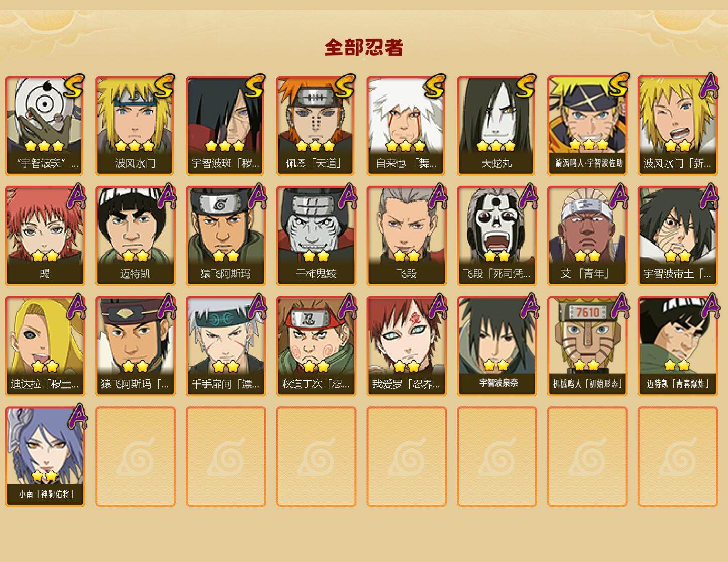
Task: Select the 迈特凯 ninja card
Action: click(135, 236)
